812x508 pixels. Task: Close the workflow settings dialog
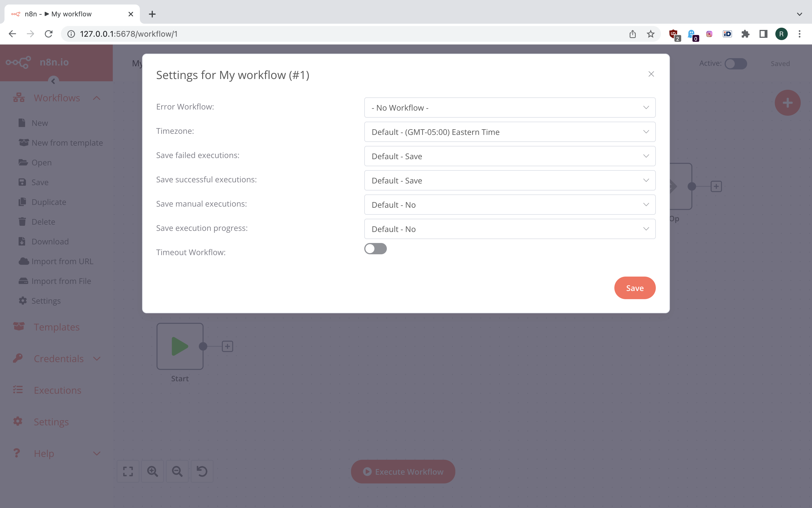click(x=651, y=74)
